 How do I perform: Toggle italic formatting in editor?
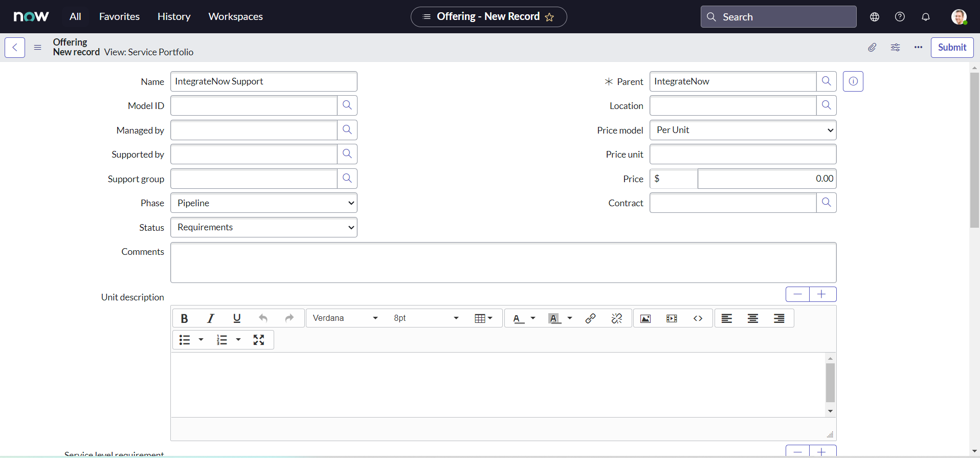click(210, 318)
